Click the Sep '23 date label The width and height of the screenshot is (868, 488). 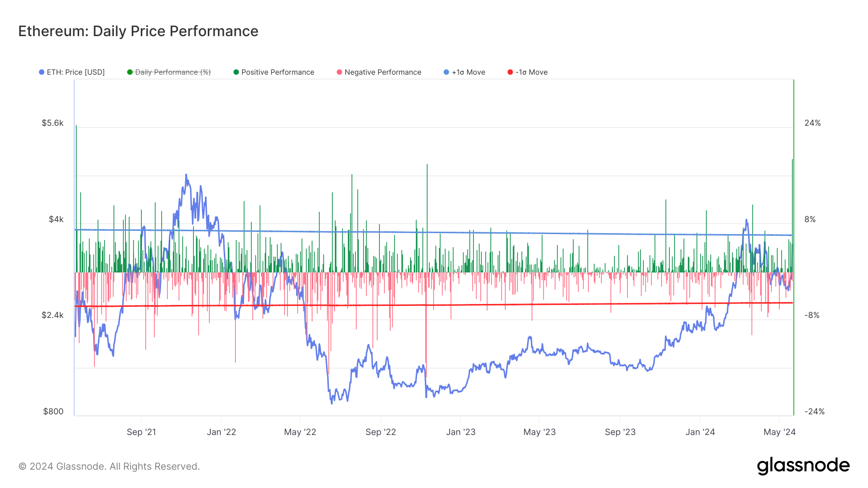click(x=620, y=432)
